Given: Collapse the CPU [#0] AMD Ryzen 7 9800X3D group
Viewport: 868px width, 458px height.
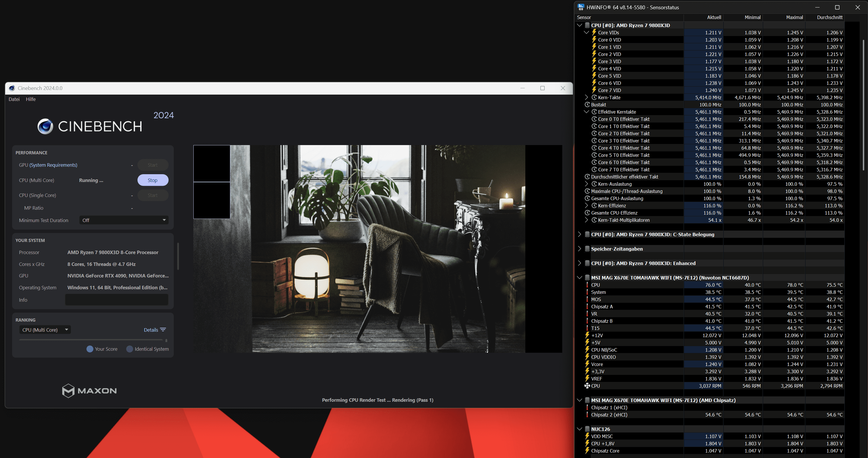Looking at the screenshot, I should coord(580,25).
